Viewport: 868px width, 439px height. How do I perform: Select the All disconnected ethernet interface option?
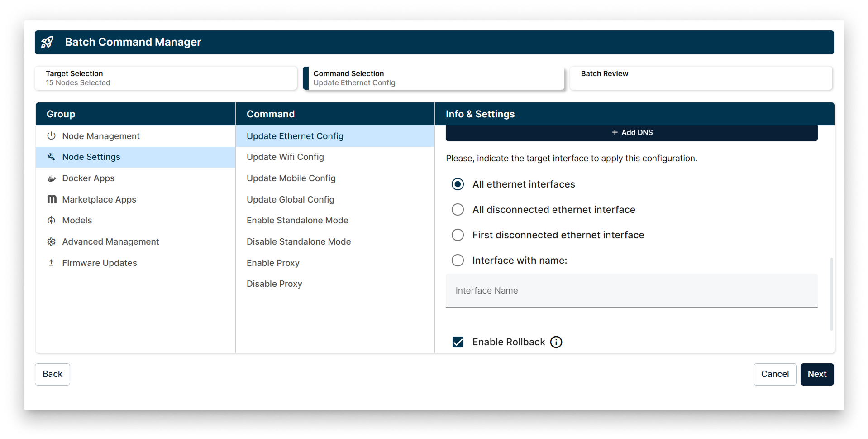[458, 209]
